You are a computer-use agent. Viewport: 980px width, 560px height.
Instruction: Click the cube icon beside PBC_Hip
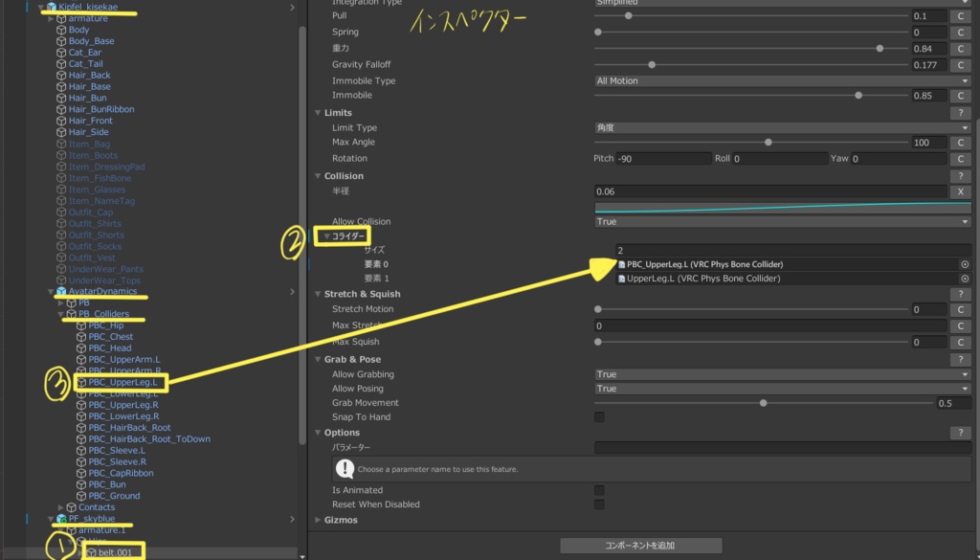tap(81, 325)
